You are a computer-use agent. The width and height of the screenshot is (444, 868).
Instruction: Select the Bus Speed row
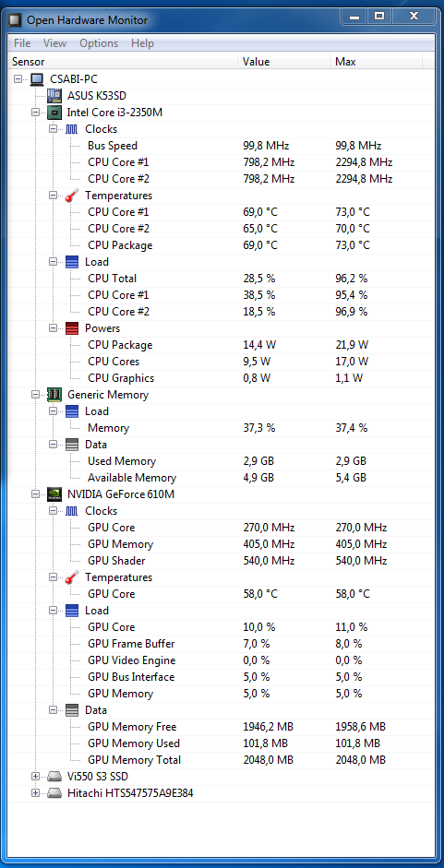point(222,146)
